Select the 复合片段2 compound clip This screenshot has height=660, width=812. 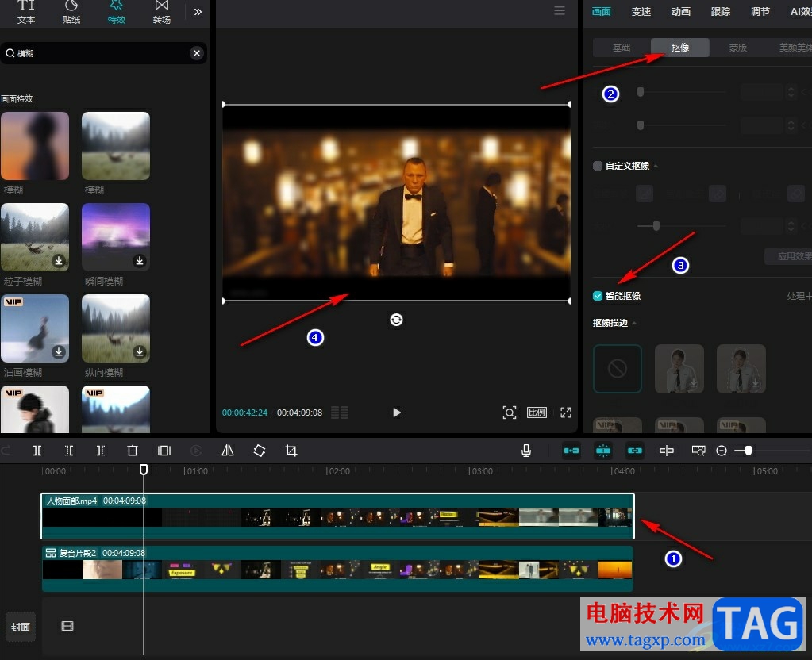pyautogui.click(x=337, y=569)
